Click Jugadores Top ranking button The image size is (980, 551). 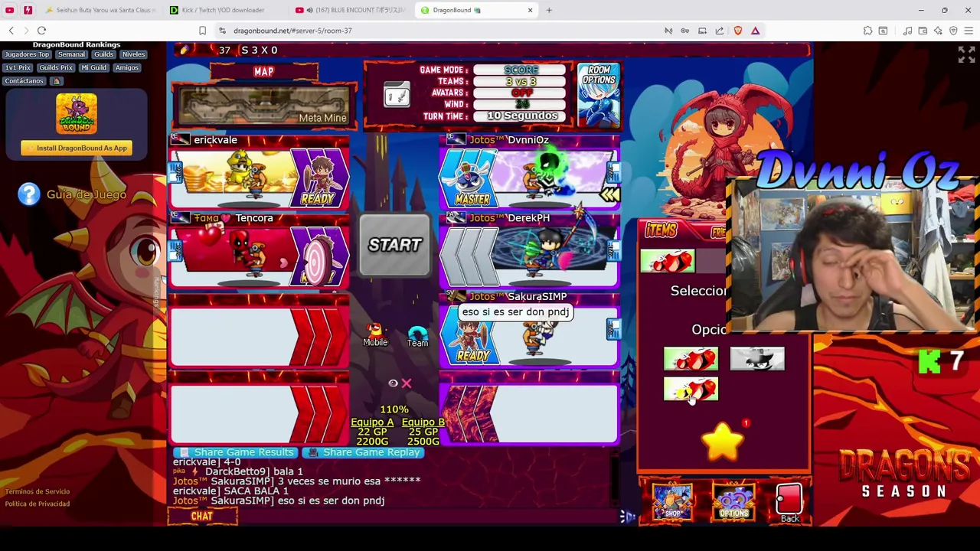point(27,54)
